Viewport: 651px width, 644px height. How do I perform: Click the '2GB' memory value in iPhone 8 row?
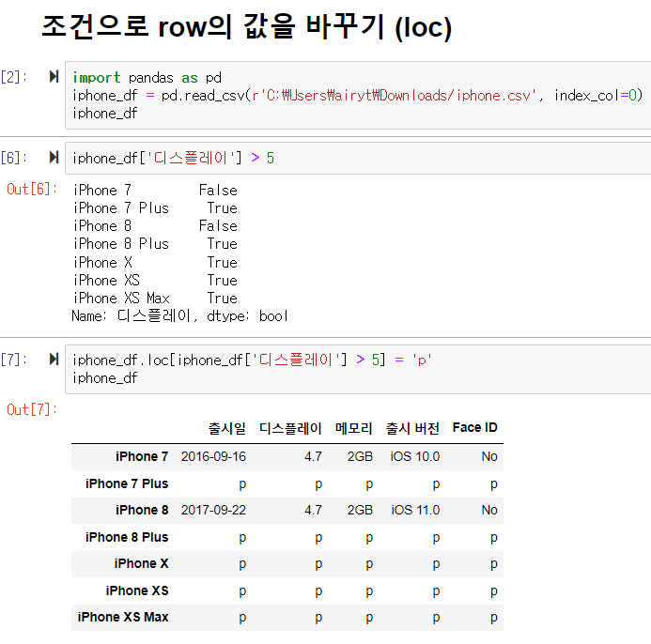click(x=360, y=511)
